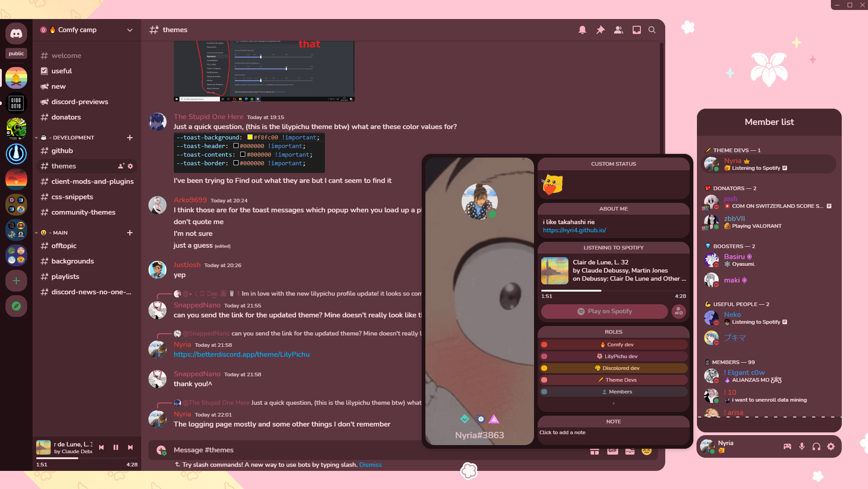The image size is (868, 489).
Task: Open offtopic channel
Action: pyautogui.click(x=86, y=246)
